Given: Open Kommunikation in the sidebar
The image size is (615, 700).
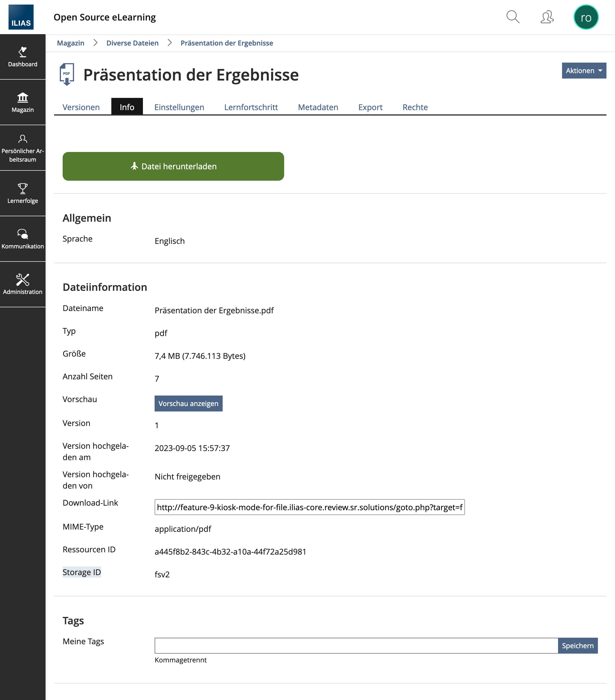Looking at the screenshot, I should point(22,239).
